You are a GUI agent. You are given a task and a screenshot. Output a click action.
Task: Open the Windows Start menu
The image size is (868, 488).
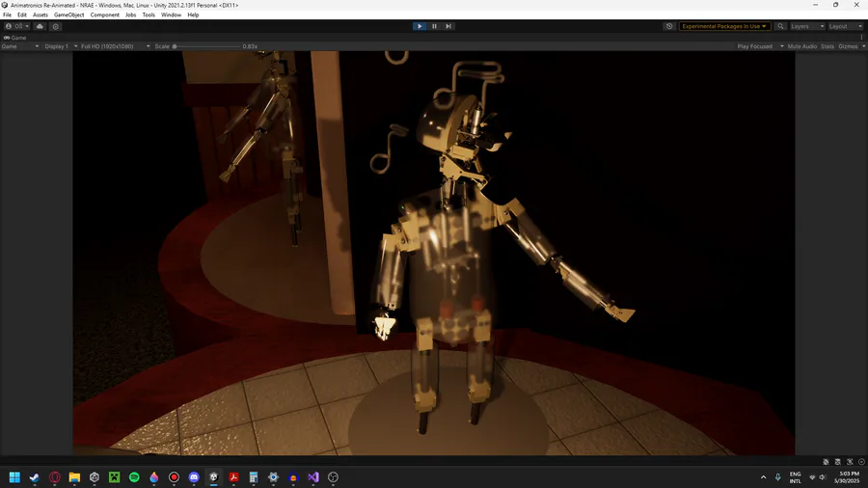(x=14, y=477)
